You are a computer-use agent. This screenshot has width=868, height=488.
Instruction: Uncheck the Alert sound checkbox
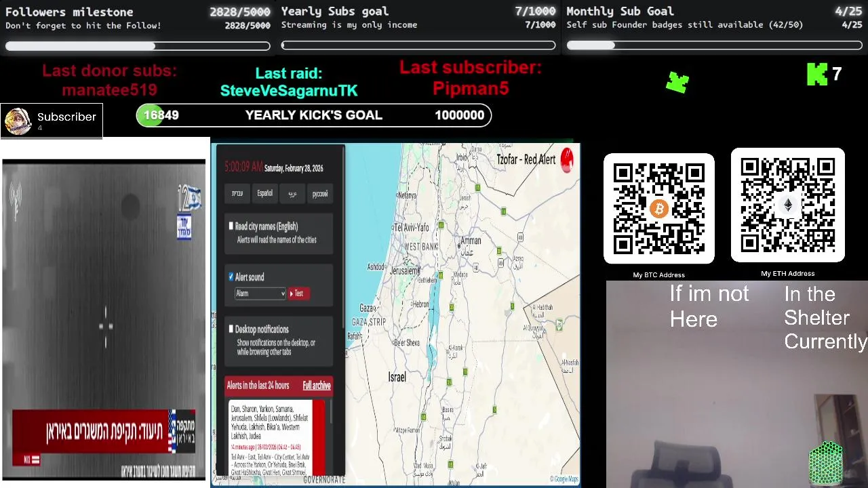pos(231,277)
